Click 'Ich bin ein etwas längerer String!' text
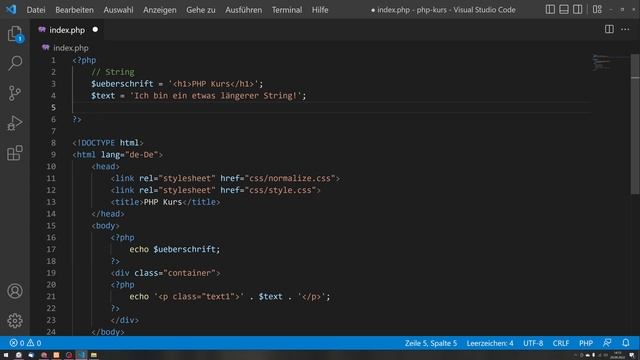The height and width of the screenshot is (360, 640). tap(216, 96)
